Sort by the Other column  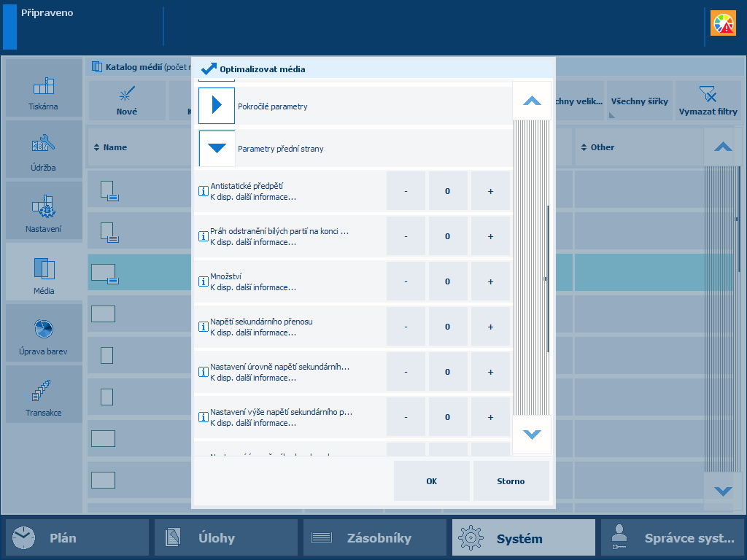(598, 147)
